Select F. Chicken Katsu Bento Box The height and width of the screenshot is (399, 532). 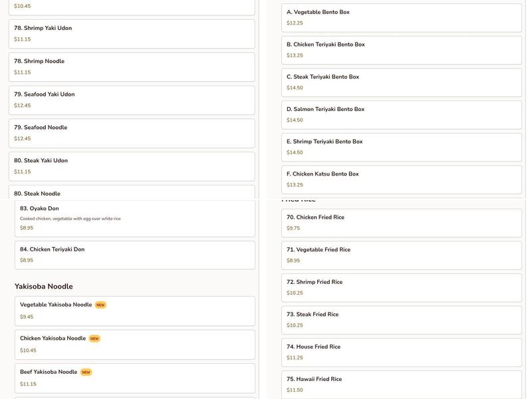pyautogui.click(x=401, y=180)
